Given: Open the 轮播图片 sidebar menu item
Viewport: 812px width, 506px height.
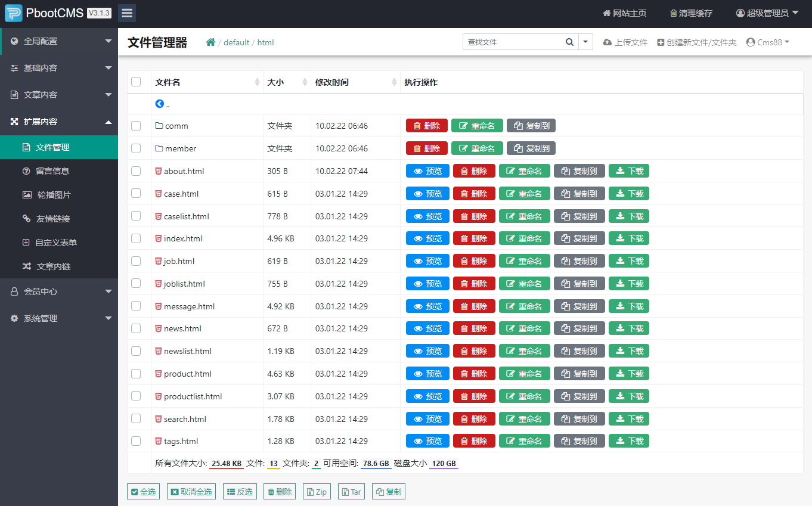Looking at the screenshot, I should click(x=59, y=194).
